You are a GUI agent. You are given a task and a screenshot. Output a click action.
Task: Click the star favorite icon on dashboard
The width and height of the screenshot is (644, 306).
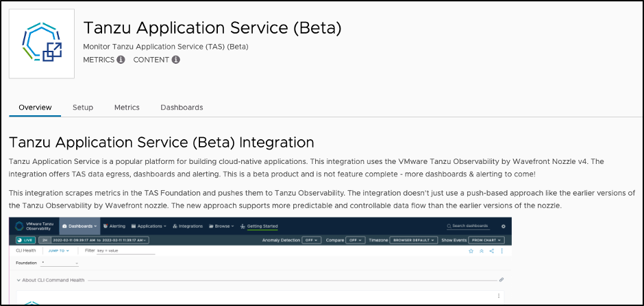pos(471,252)
